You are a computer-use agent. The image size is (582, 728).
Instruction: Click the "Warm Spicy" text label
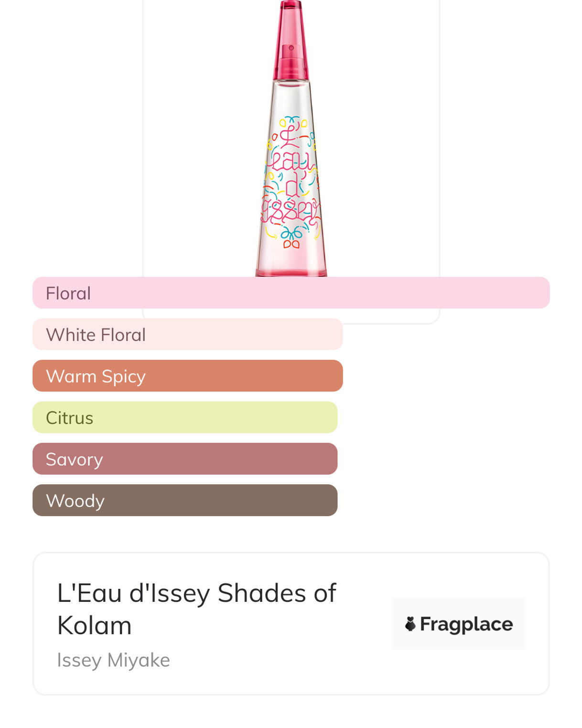coord(96,377)
